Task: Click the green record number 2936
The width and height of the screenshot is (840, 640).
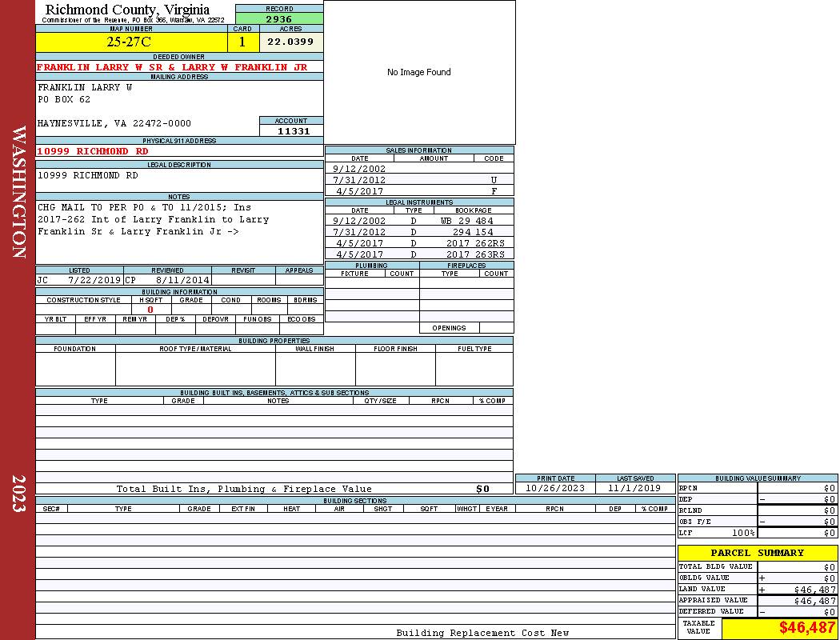Action: (x=279, y=18)
